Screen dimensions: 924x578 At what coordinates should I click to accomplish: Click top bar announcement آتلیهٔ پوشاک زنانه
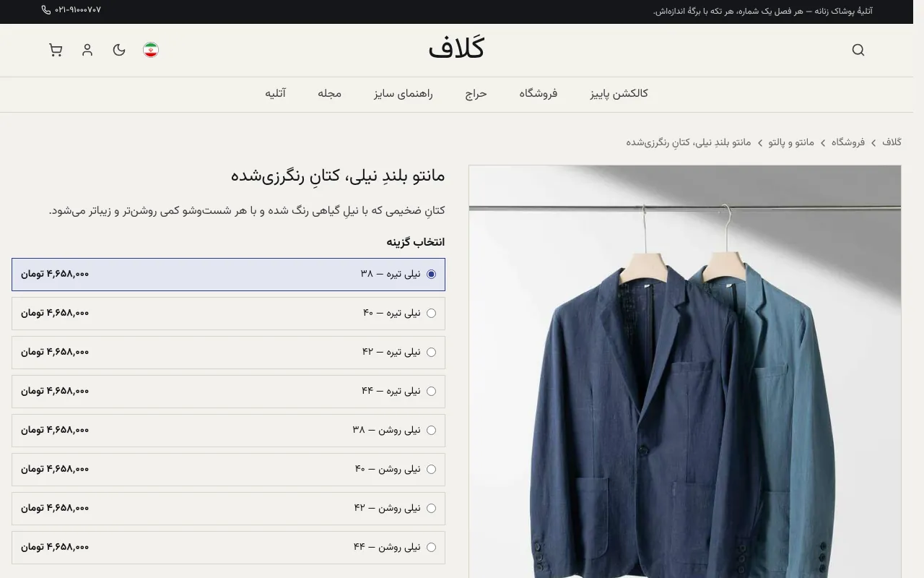pyautogui.click(x=763, y=11)
